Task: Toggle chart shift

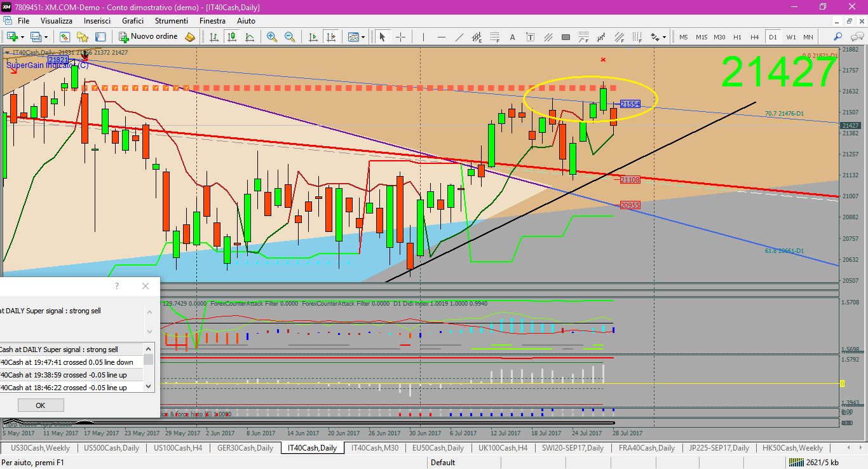Action: pos(330,37)
